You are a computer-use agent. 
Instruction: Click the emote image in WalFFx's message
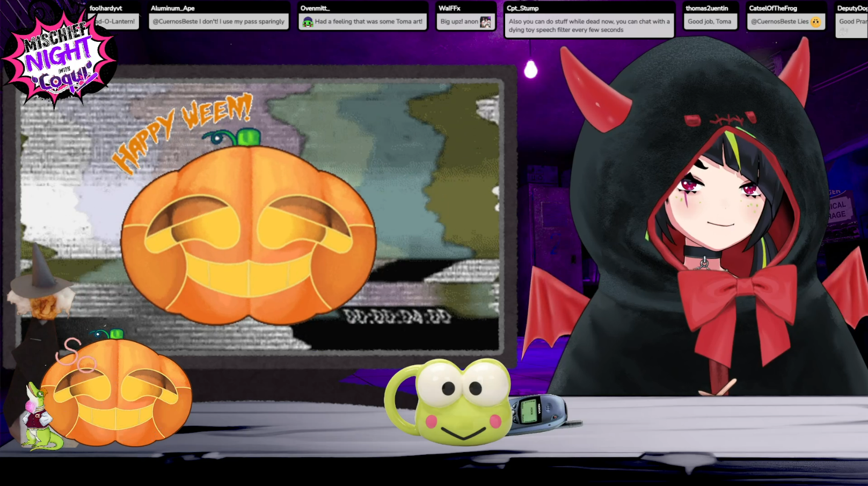485,22
